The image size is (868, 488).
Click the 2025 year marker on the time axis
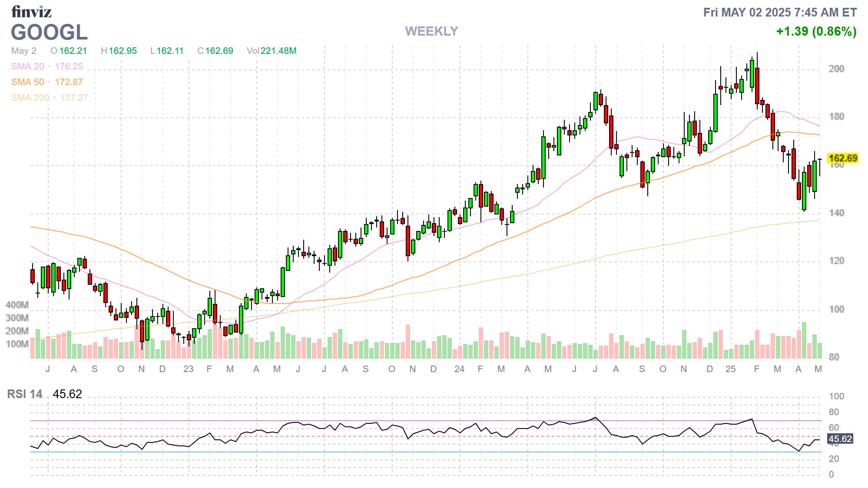point(730,369)
